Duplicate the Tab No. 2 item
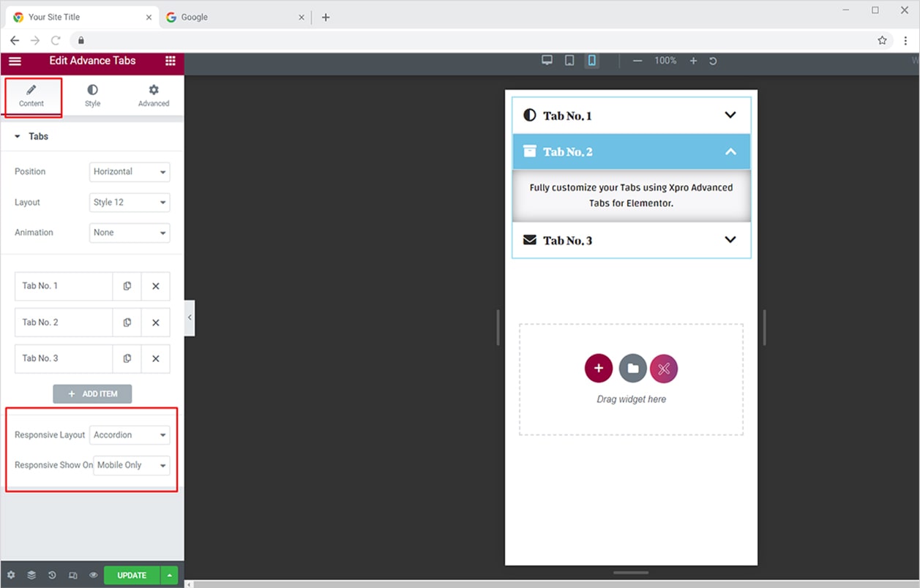The height and width of the screenshot is (588, 920). 127,323
